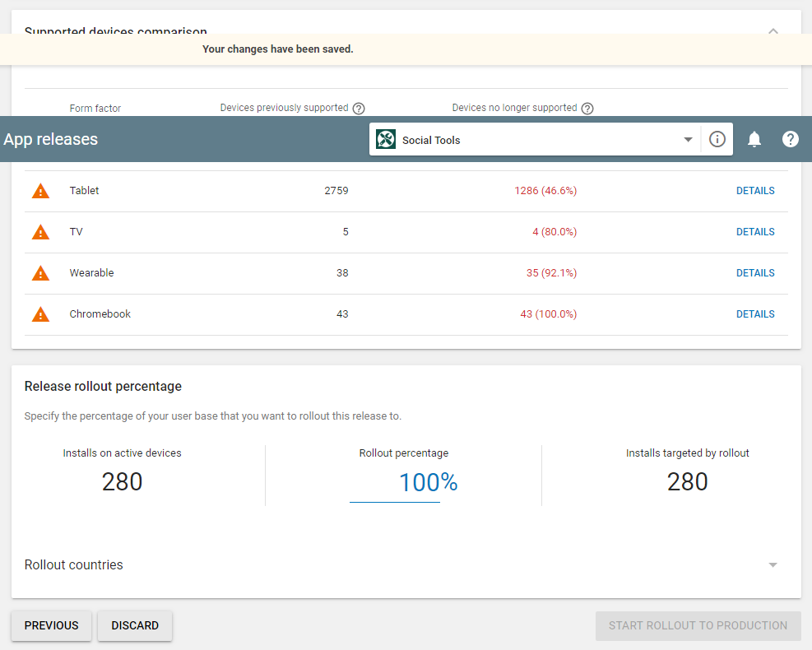812x650 pixels.
Task: Collapse the Supported devices comparison panel
Action: (773, 31)
